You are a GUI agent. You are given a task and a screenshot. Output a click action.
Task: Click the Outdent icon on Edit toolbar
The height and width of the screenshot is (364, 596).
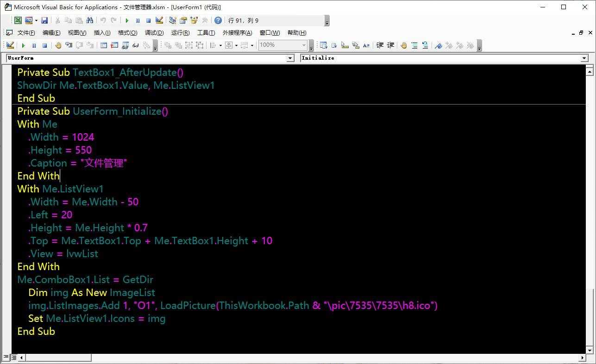(x=390, y=45)
